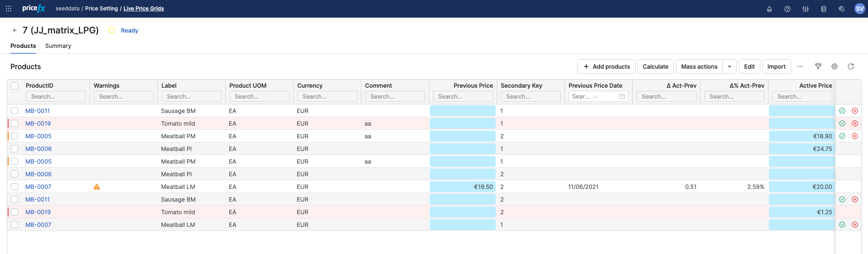The image size is (868, 254).
Task: Click the Add products button
Action: point(606,66)
